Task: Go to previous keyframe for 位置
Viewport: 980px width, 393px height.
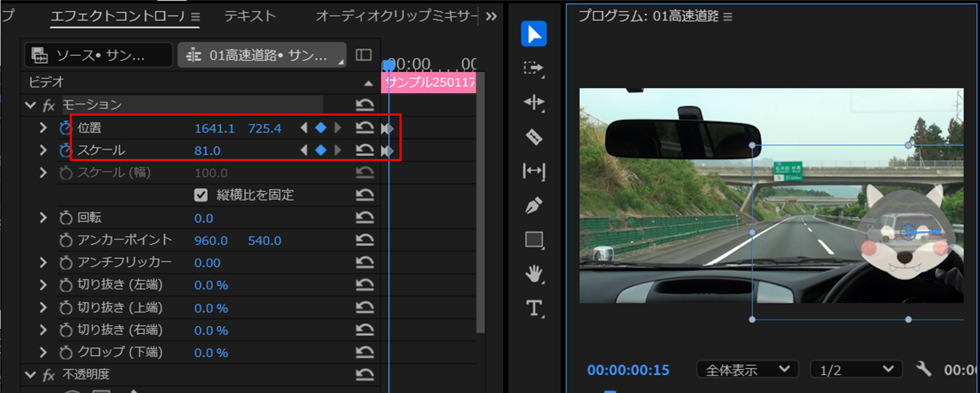Action: click(x=303, y=128)
